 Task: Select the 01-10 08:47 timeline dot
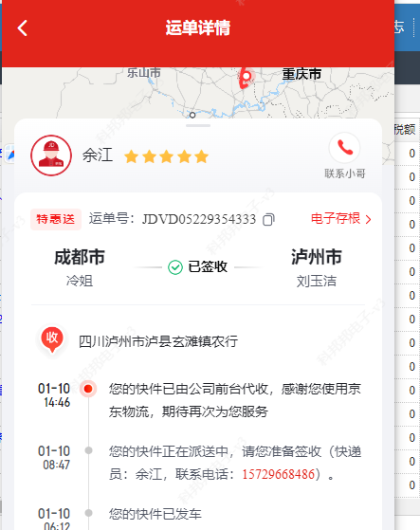(88, 450)
